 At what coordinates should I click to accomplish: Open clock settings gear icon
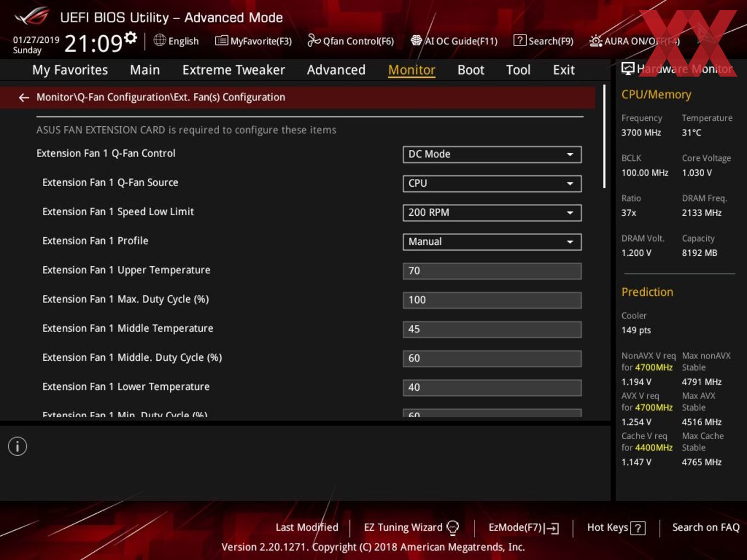click(x=130, y=37)
